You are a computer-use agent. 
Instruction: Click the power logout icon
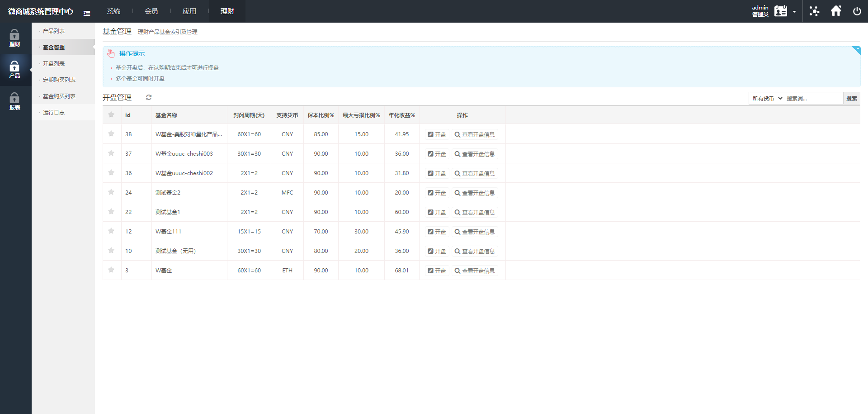pyautogui.click(x=857, y=11)
